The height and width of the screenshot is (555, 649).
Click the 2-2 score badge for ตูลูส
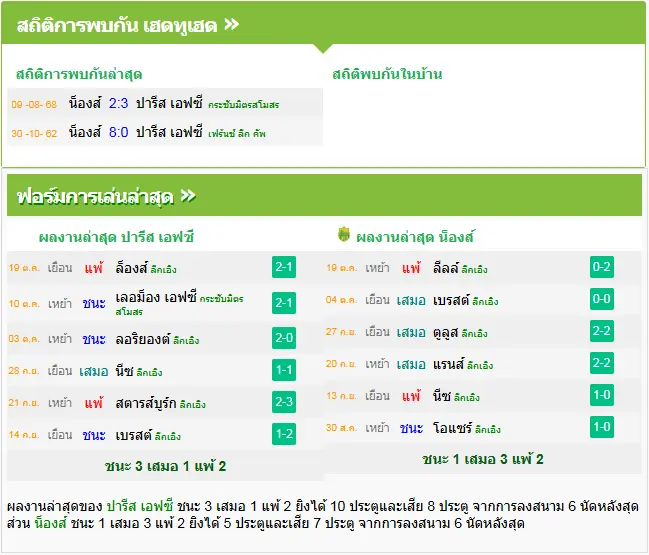(x=602, y=331)
